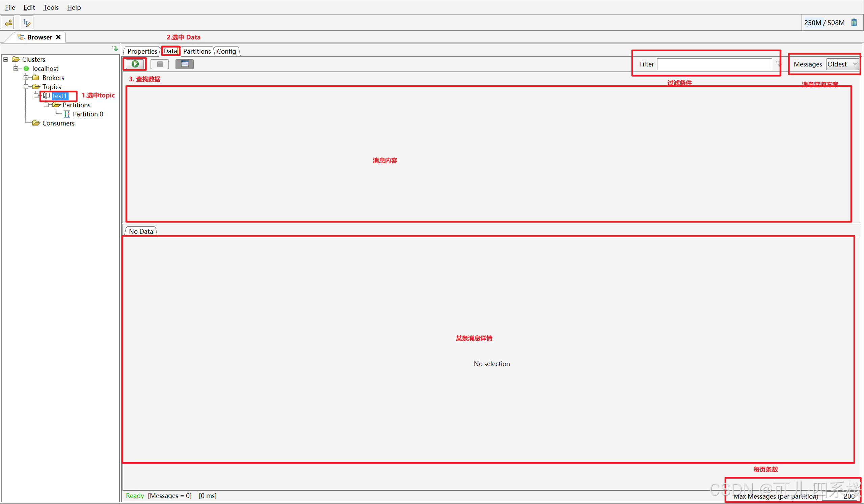Image resolution: width=864 pixels, height=504 pixels.
Task: Open the Tools menu
Action: (x=51, y=7)
